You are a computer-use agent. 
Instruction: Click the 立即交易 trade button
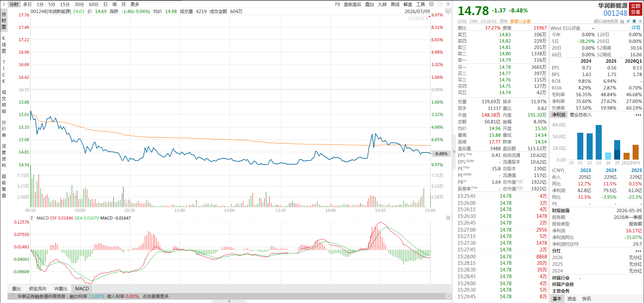pos(636,9)
